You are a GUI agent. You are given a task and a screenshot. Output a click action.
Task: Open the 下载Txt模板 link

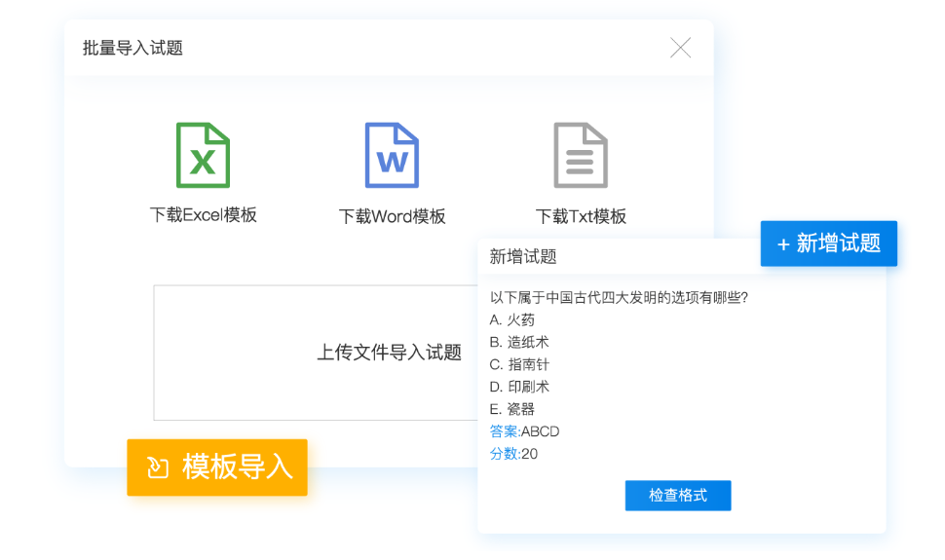click(581, 216)
